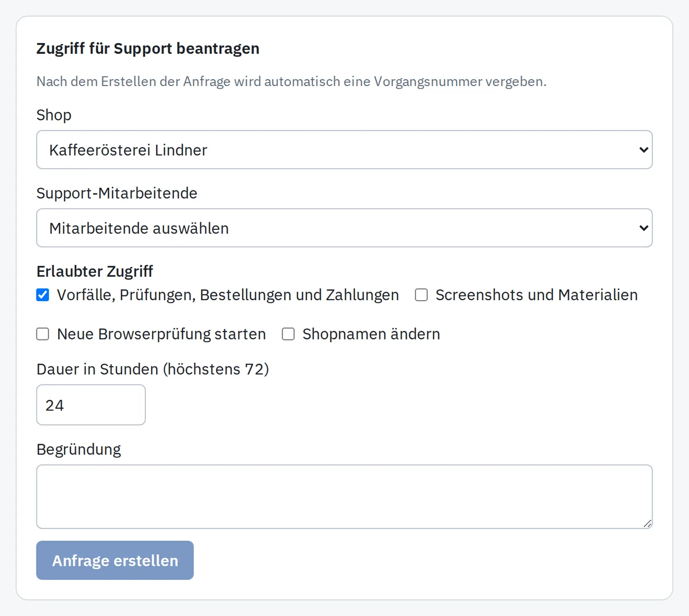Click into the Begründung text area
The image size is (689, 616).
344,497
